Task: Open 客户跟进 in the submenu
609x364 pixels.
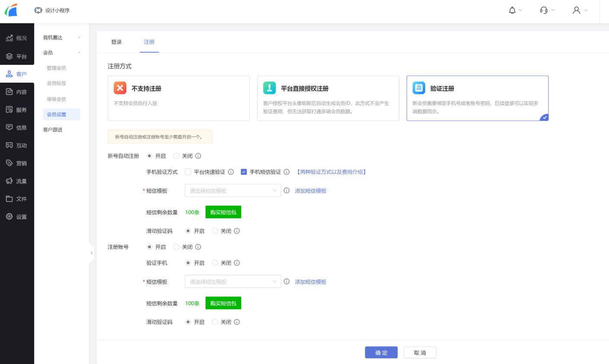Action: coord(53,130)
